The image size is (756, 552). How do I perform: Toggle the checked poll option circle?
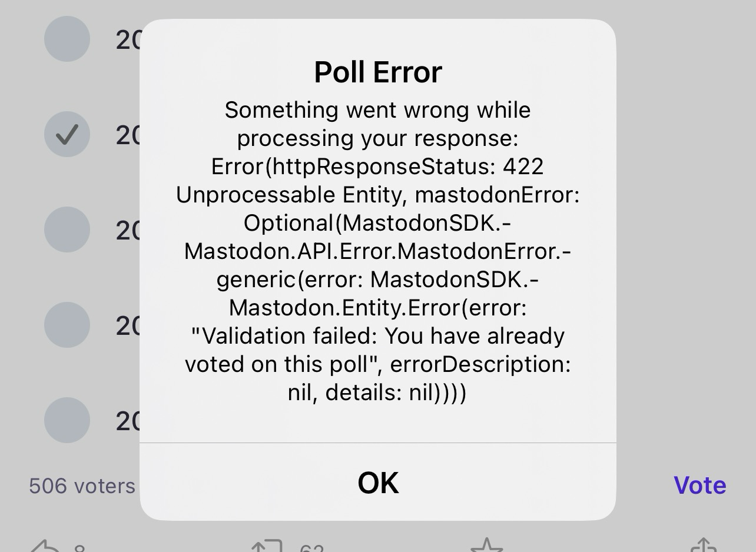(67, 134)
